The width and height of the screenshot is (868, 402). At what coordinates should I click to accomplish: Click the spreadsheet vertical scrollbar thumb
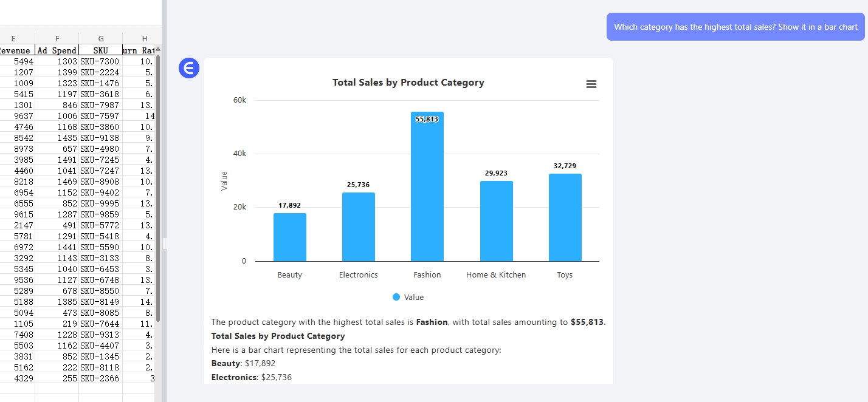pyautogui.click(x=158, y=182)
